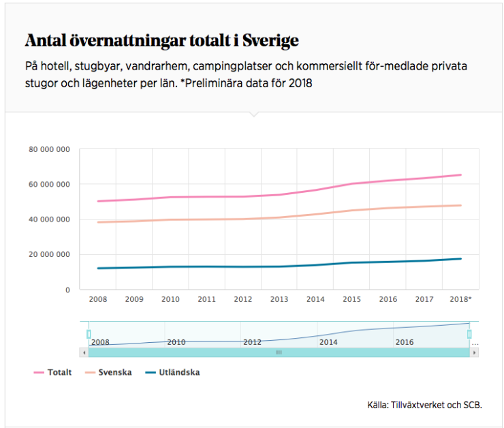The width and height of the screenshot is (504, 428).
Task: Click the 2018* label on the x-axis
Action: pyautogui.click(x=461, y=299)
